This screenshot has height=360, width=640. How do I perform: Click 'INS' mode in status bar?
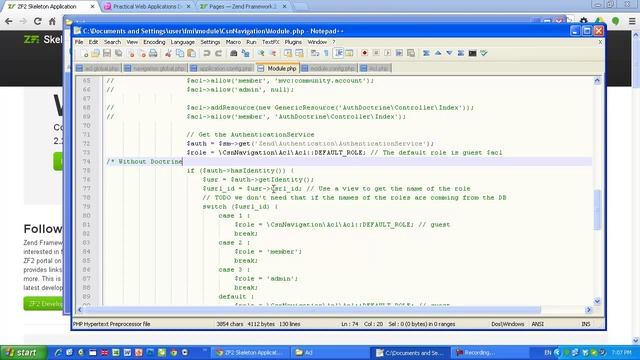pyautogui.click(x=586, y=324)
